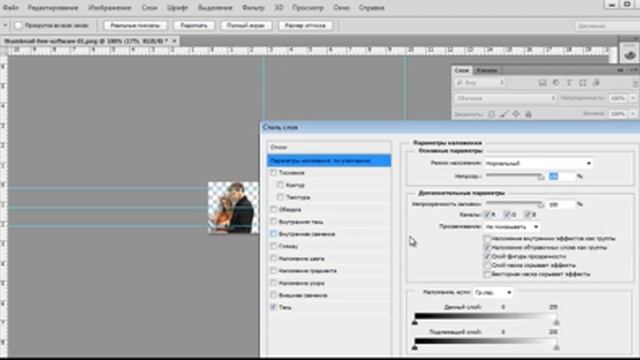Filter layers by adjustment layers icon

click(556, 83)
